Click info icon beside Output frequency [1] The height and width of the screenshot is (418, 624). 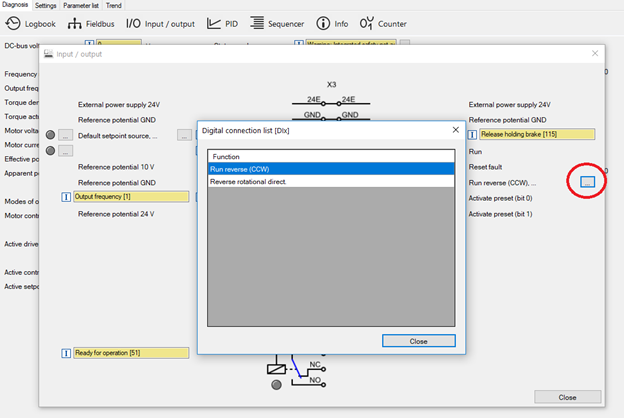(67, 197)
